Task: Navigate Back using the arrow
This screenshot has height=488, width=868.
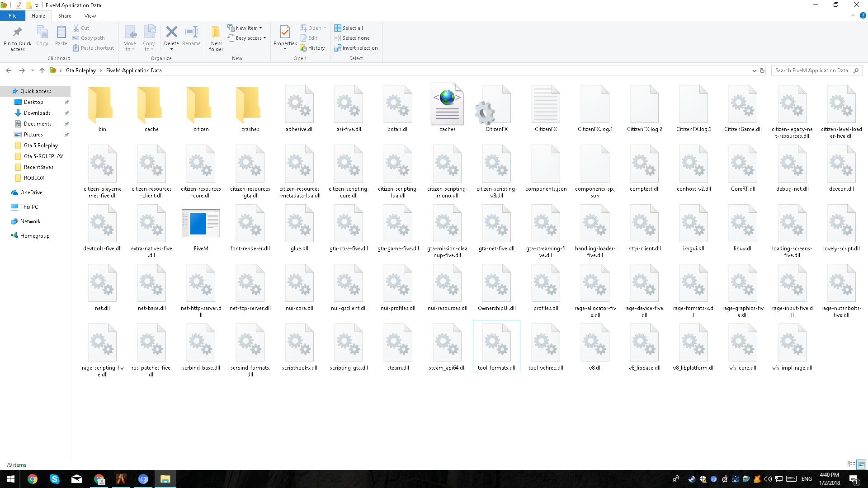Action: [x=9, y=70]
